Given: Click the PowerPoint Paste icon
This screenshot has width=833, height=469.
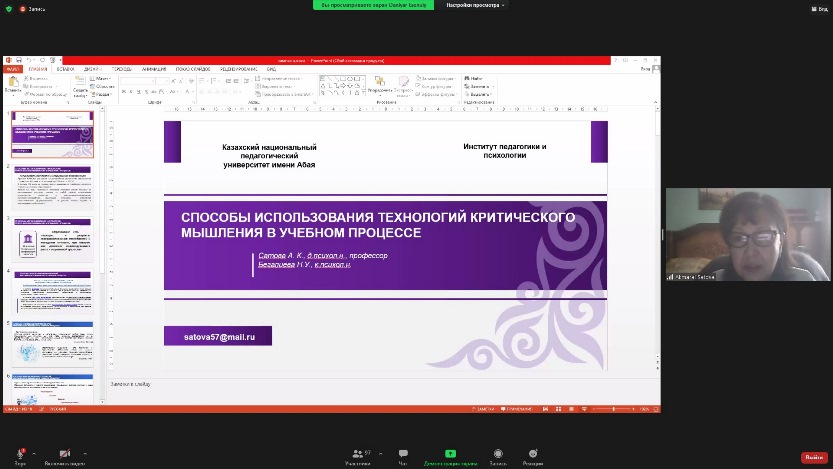Looking at the screenshot, I should (x=13, y=84).
